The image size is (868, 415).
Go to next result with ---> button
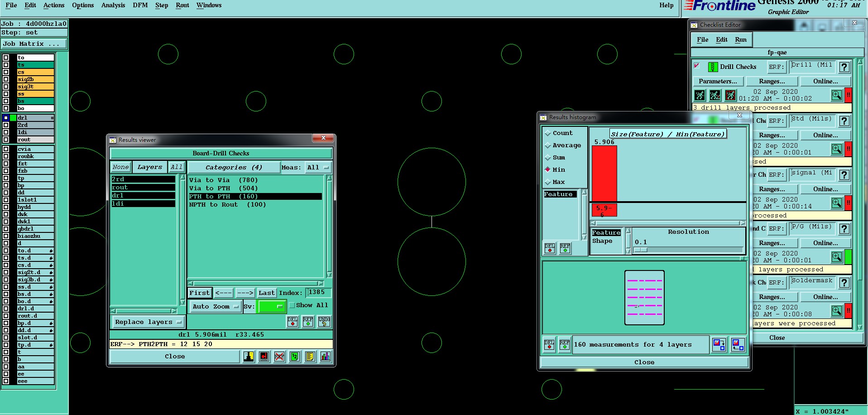(x=245, y=293)
